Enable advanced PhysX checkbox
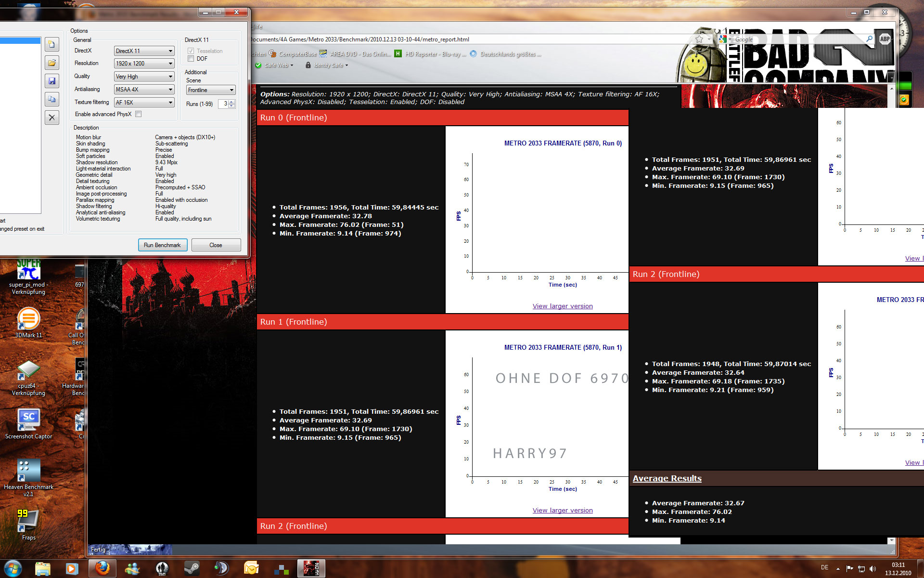This screenshot has width=924, height=578. (x=139, y=114)
